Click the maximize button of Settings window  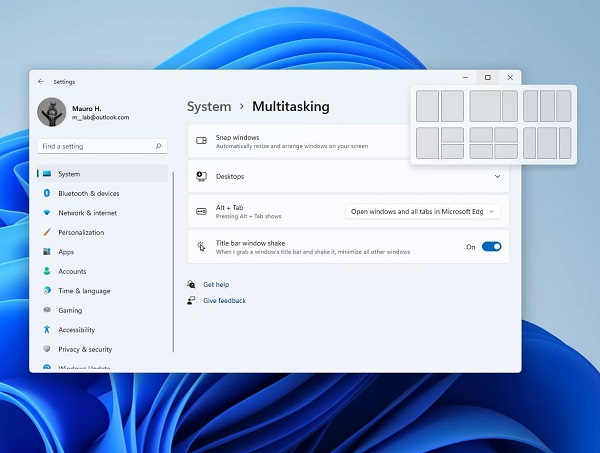(x=488, y=77)
